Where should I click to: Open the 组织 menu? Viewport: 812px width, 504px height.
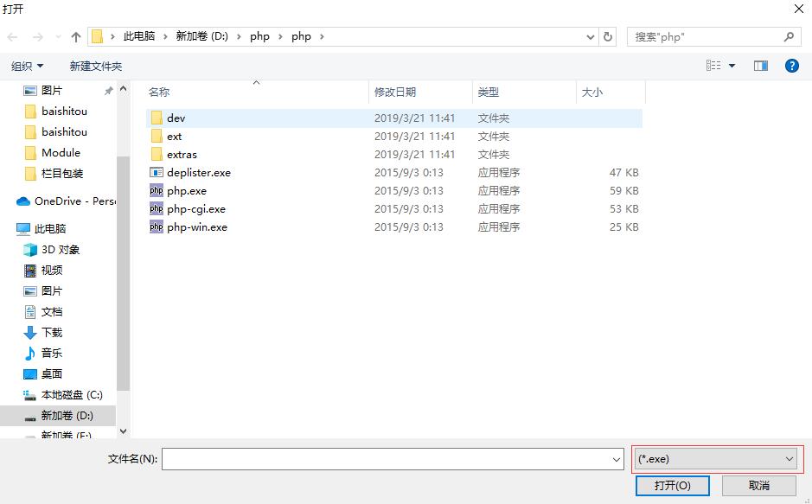[28, 67]
